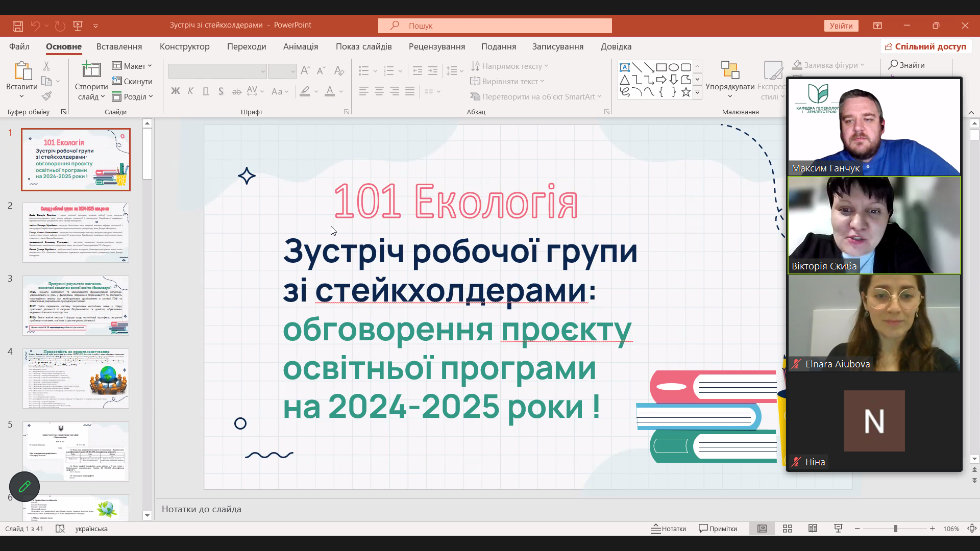Select slide 3 thumbnail in slide panel

76,305
